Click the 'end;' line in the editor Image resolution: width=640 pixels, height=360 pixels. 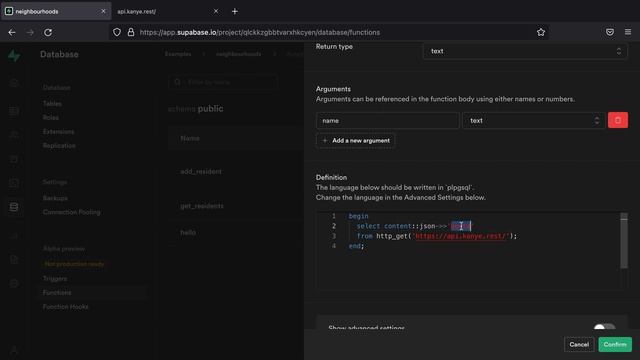(x=356, y=246)
